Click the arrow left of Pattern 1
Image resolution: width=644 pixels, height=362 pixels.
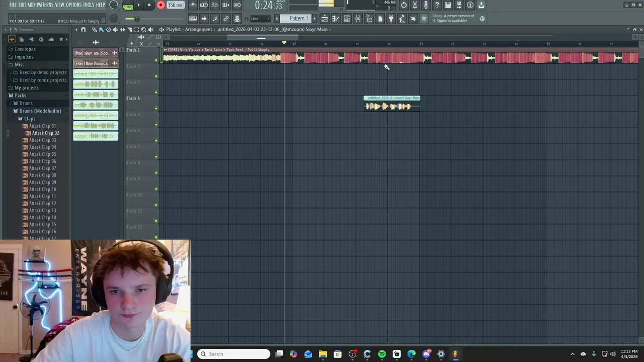[277, 19]
